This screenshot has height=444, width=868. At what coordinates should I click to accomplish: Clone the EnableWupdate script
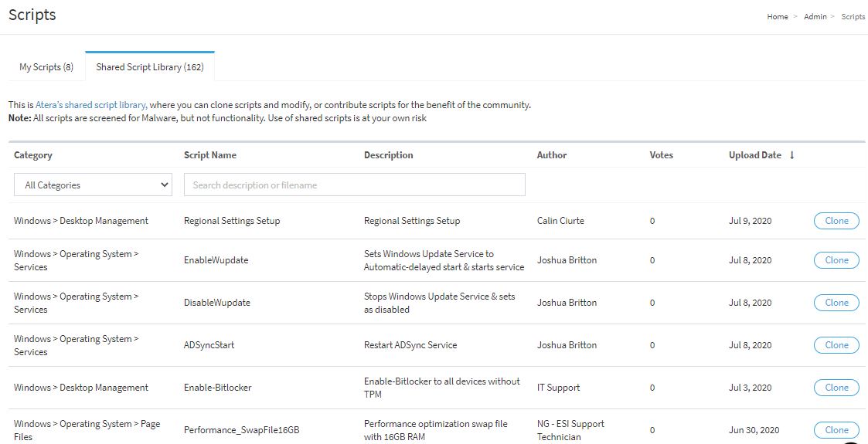click(x=836, y=260)
